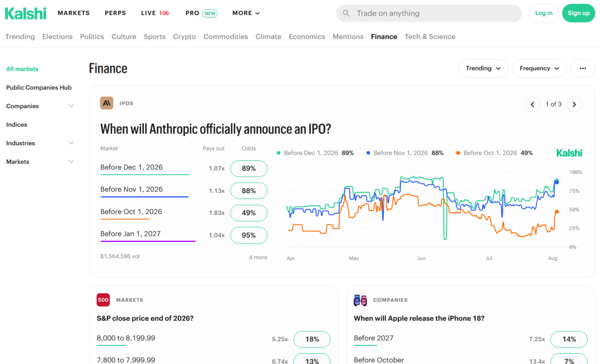
Task: Switch to Tech & Science tab
Action: pyautogui.click(x=430, y=37)
